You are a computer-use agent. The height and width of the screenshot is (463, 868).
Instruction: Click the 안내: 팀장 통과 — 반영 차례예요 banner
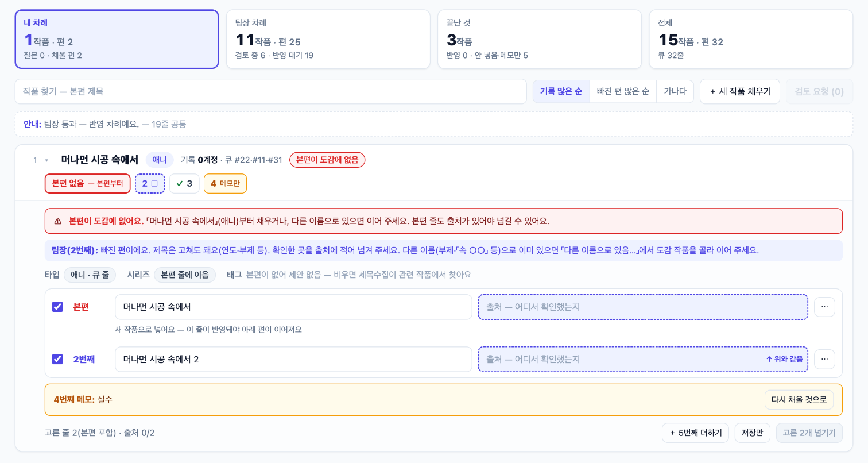click(x=434, y=124)
